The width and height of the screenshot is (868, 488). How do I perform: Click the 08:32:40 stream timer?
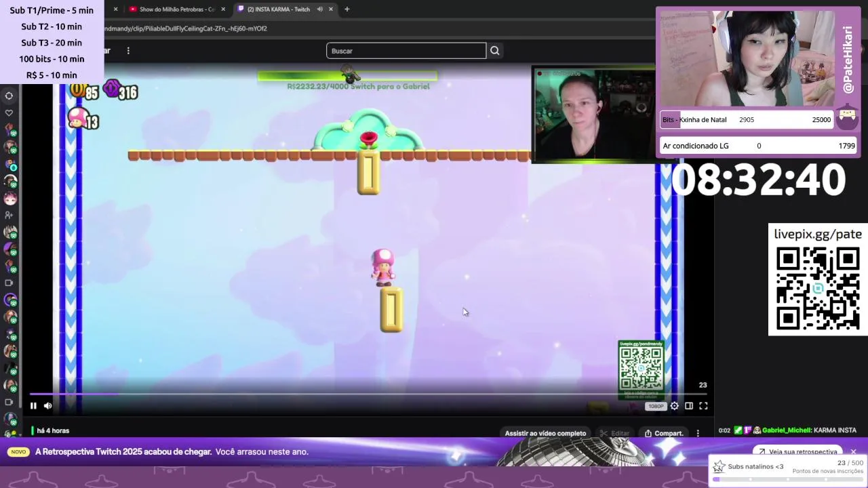(758, 180)
